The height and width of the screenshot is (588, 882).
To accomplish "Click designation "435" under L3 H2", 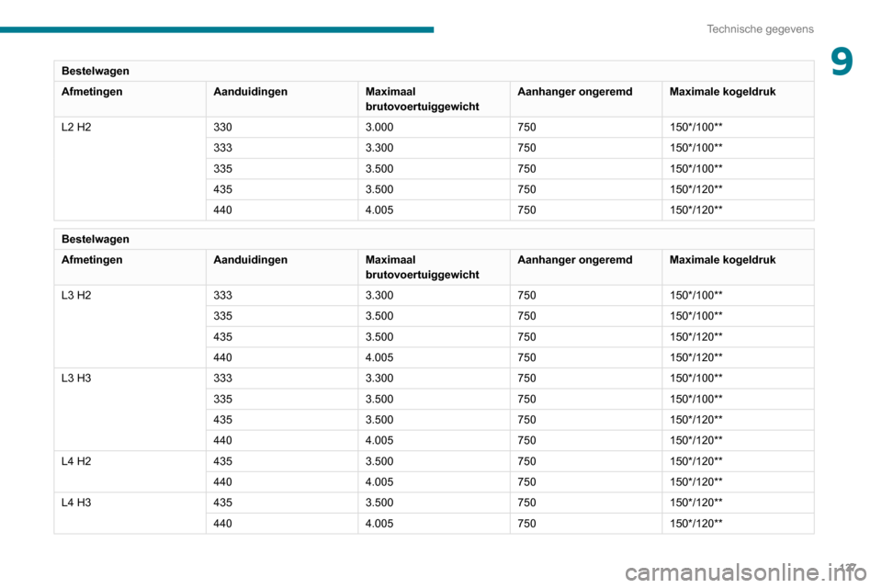I will pos(222,337).
